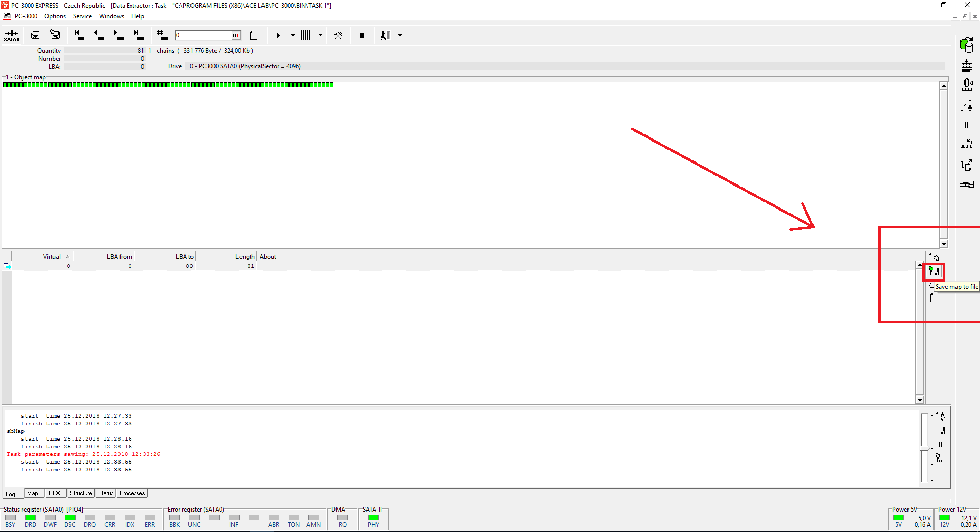Open the grid view dropdown arrow
The image size is (980, 532).
point(320,35)
